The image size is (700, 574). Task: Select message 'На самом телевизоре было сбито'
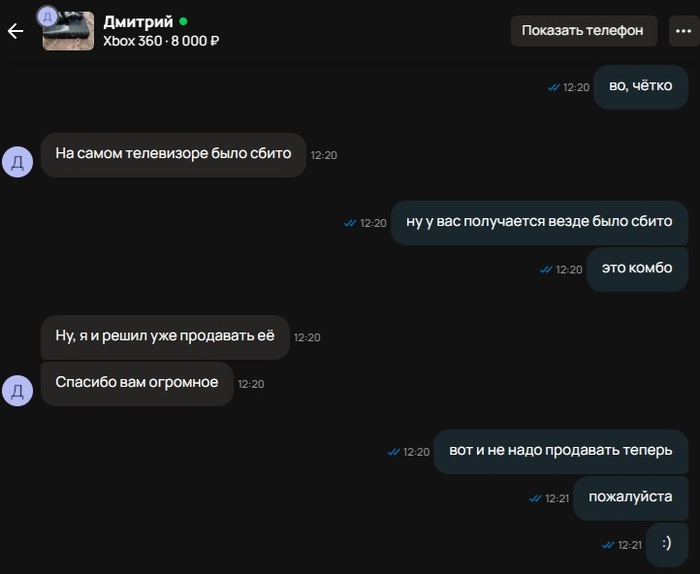pyautogui.click(x=173, y=154)
